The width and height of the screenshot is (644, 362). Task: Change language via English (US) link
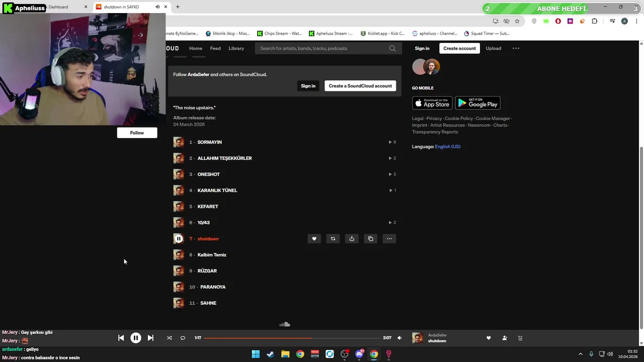click(x=448, y=147)
